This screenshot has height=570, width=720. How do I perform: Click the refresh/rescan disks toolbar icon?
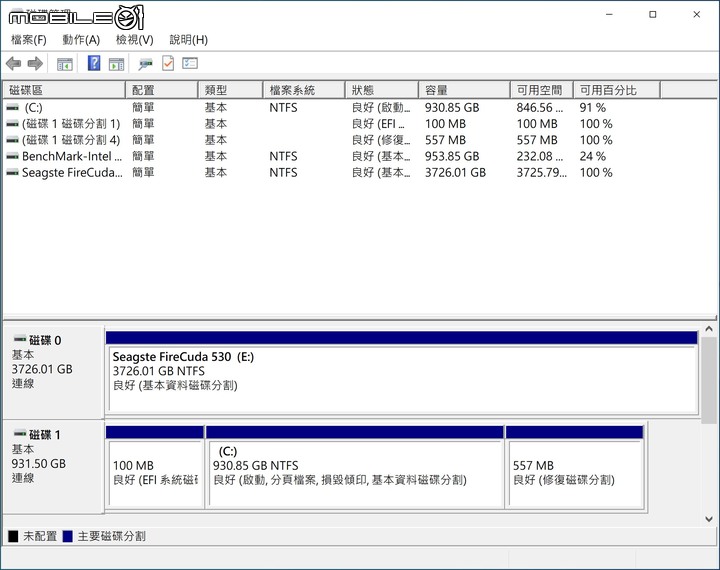tap(145, 64)
